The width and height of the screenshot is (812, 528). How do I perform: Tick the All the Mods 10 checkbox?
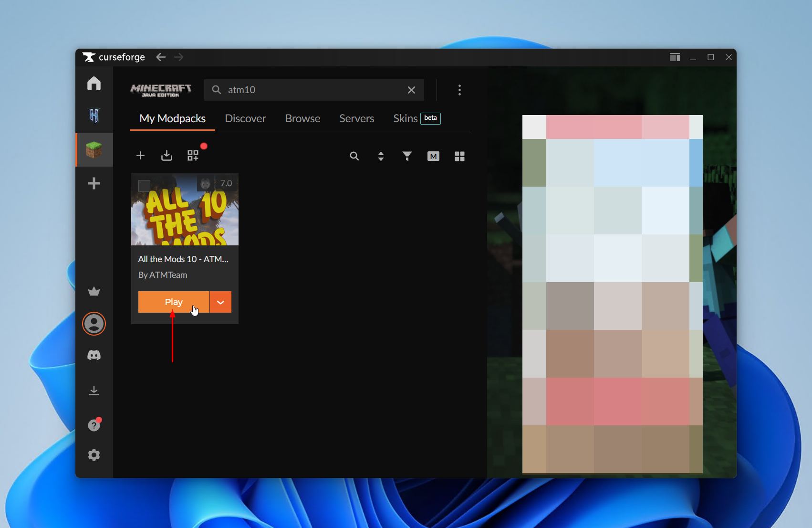144,186
